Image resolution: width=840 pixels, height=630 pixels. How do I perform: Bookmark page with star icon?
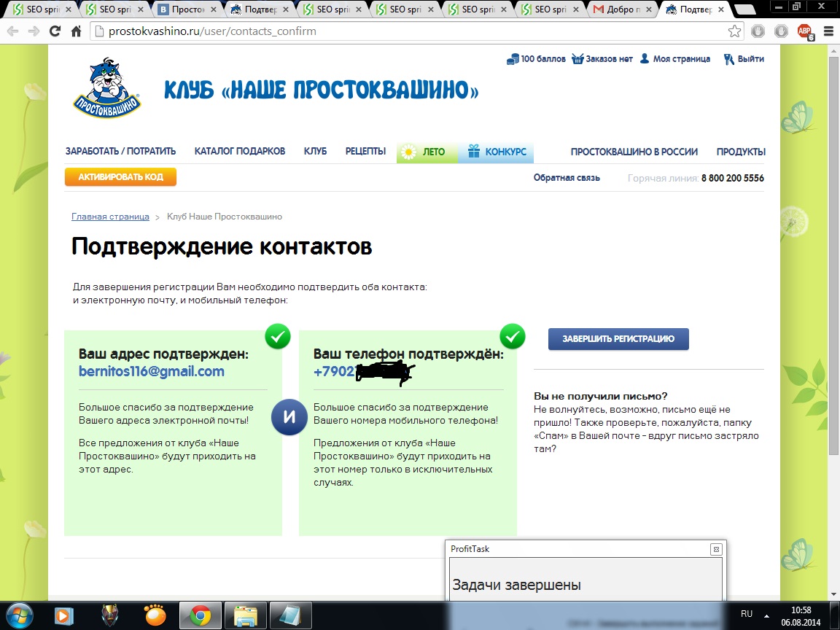coord(734,31)
